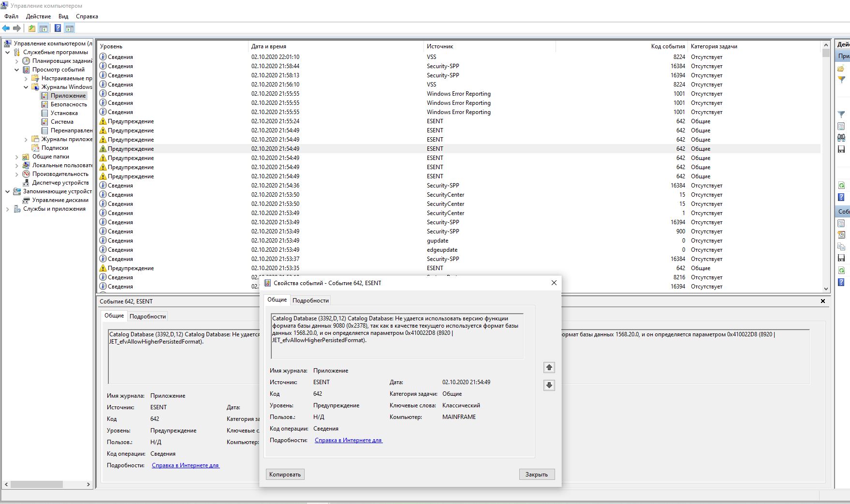
Task: Click the create custom view funnel icon
Action: [841, 80]
